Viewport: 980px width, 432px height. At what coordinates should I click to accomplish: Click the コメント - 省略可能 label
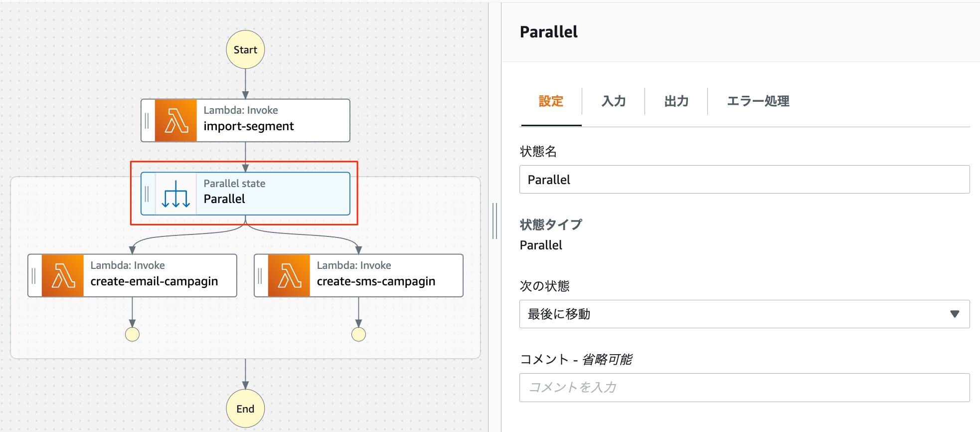tap(576, 359)
